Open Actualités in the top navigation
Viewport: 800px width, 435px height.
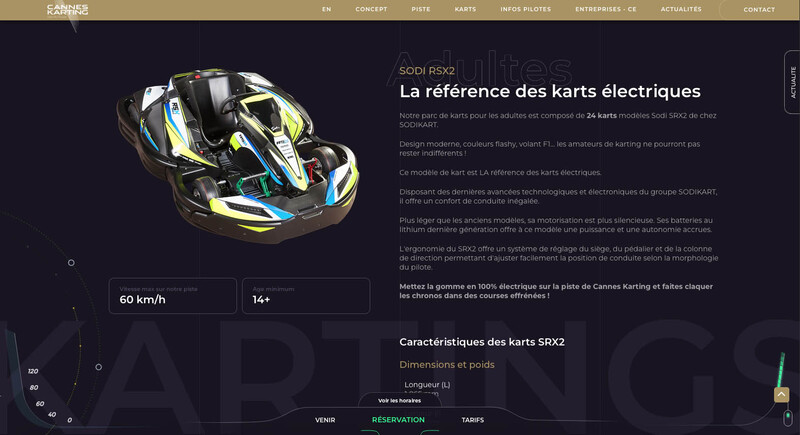point(681,9)
